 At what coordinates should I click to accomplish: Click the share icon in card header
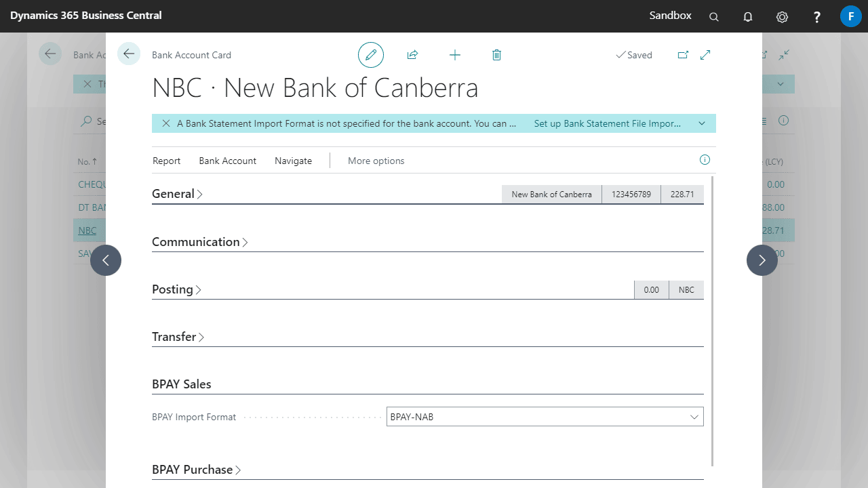coord(412,55)
